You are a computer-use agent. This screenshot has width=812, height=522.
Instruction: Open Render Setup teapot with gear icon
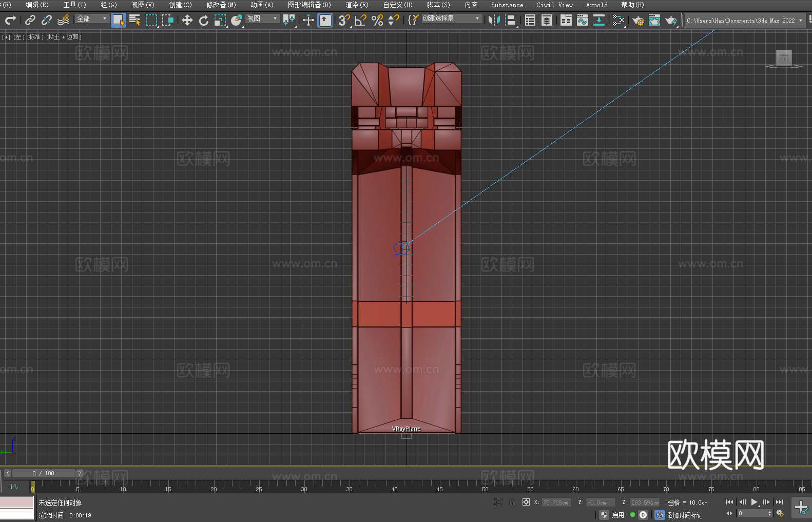637,20
